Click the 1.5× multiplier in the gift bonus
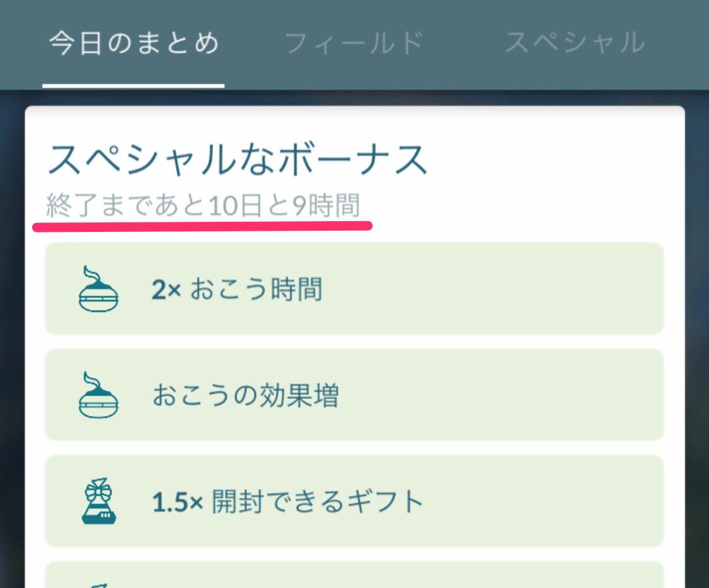Viewport: 709px width, 588px height. pyautogui.click(x=177, y=502)
